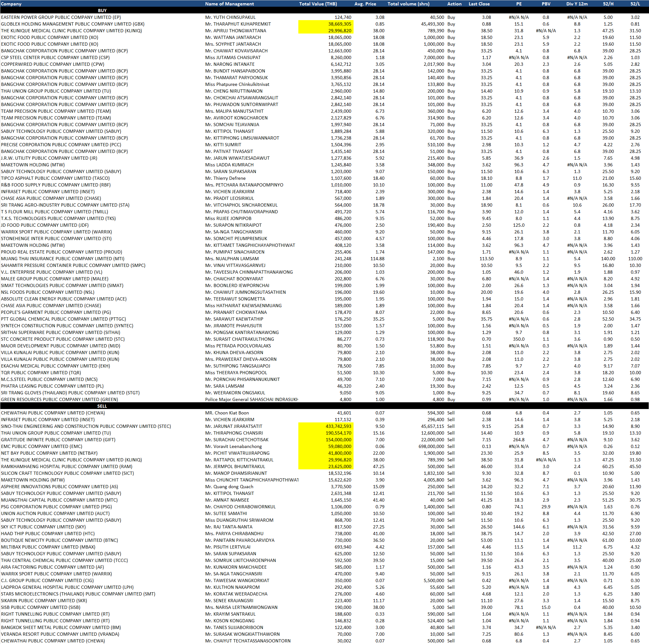Select Eastern Power Group (EP) company cell

(61, 17)
